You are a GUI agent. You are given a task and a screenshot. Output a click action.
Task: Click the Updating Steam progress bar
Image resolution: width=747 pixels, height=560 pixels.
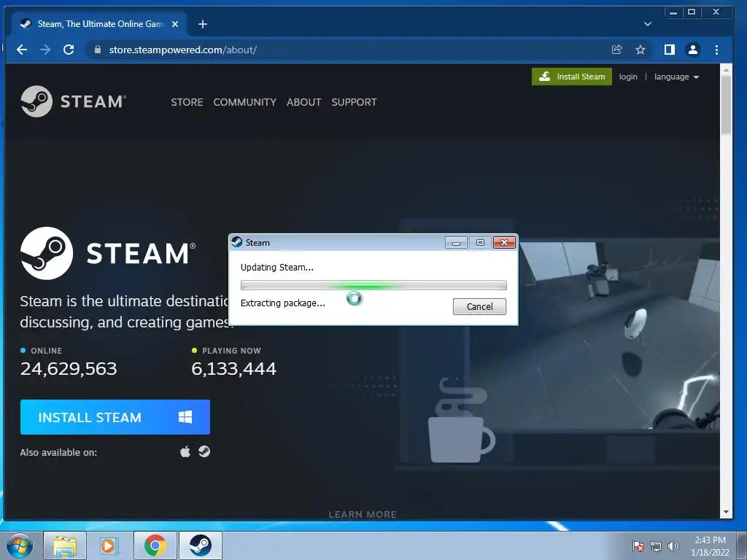373,285
